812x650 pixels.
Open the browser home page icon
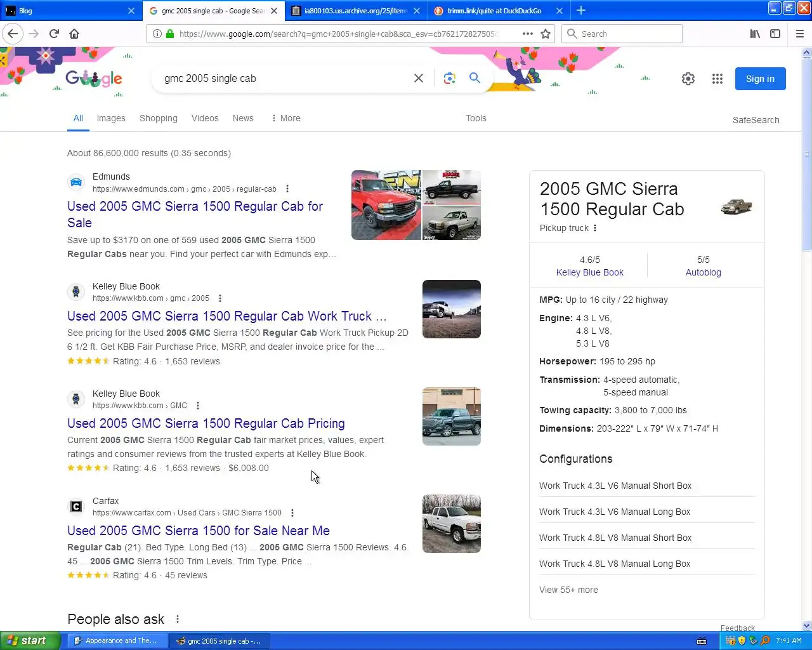74,34
